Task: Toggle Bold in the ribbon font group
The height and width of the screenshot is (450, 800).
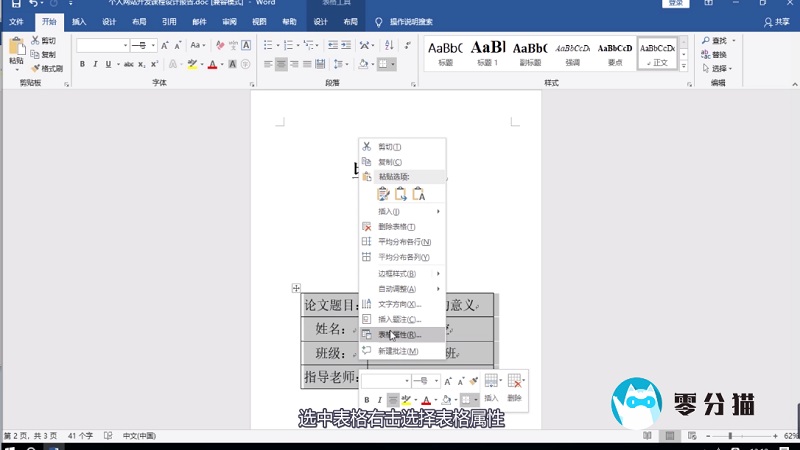Action: (82, 64)
